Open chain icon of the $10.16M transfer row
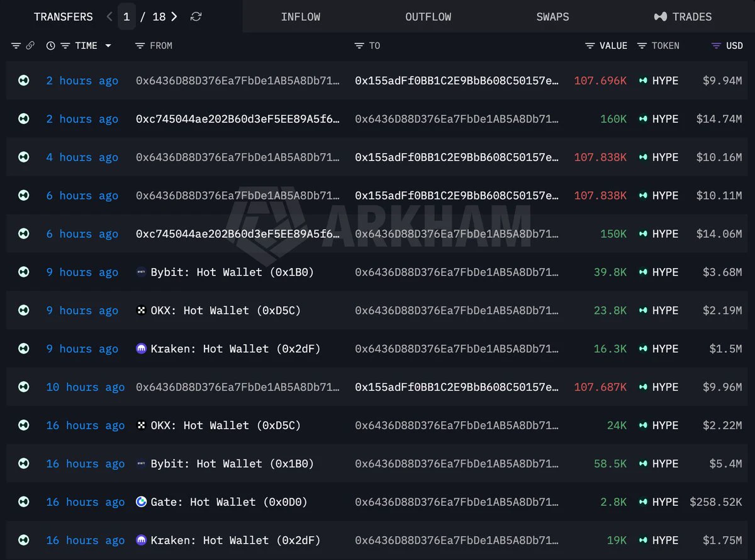This screenshot has width=755, height=560. tap(24, 157)
